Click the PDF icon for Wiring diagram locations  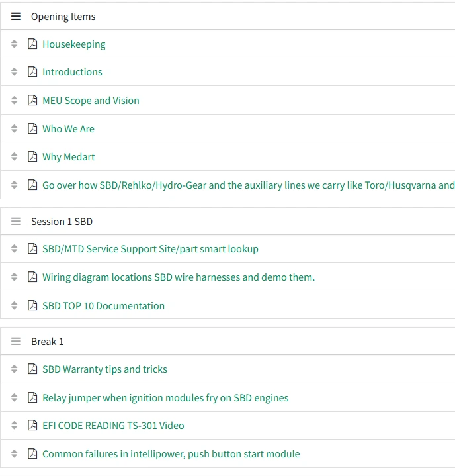[32, 277]
